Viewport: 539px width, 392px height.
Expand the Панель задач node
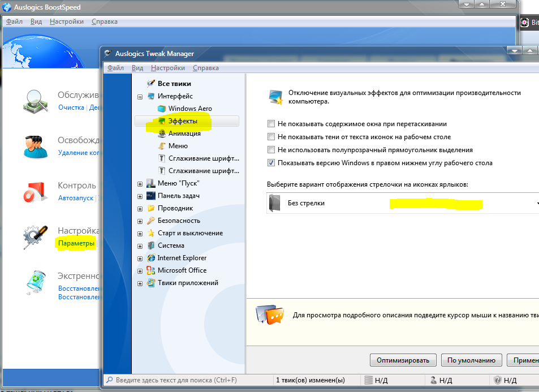point(140,196)
